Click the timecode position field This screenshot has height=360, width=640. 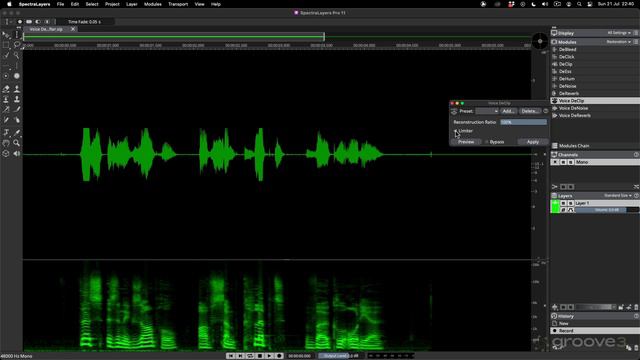300,356
